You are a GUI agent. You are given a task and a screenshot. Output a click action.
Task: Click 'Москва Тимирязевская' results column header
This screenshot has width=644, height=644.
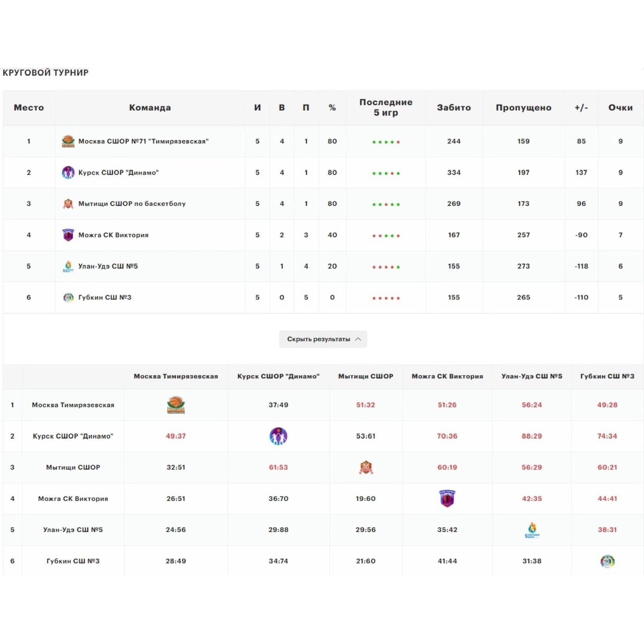tap(176, 376)
